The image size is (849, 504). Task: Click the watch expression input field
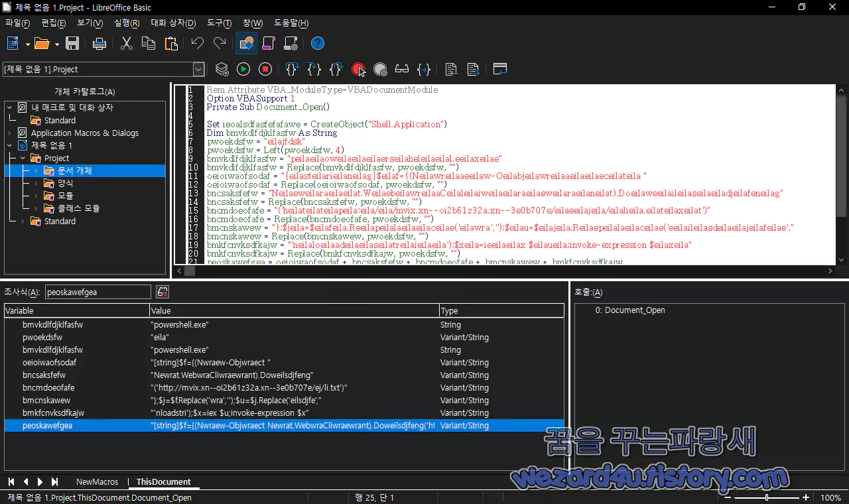pos(98,292)
